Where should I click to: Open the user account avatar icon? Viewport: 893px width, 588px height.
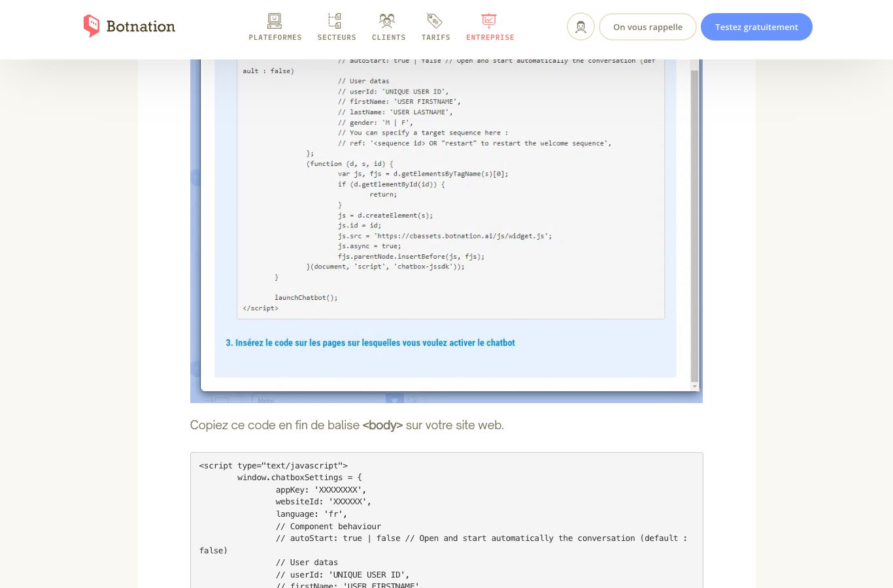click(x=581, y=27)
